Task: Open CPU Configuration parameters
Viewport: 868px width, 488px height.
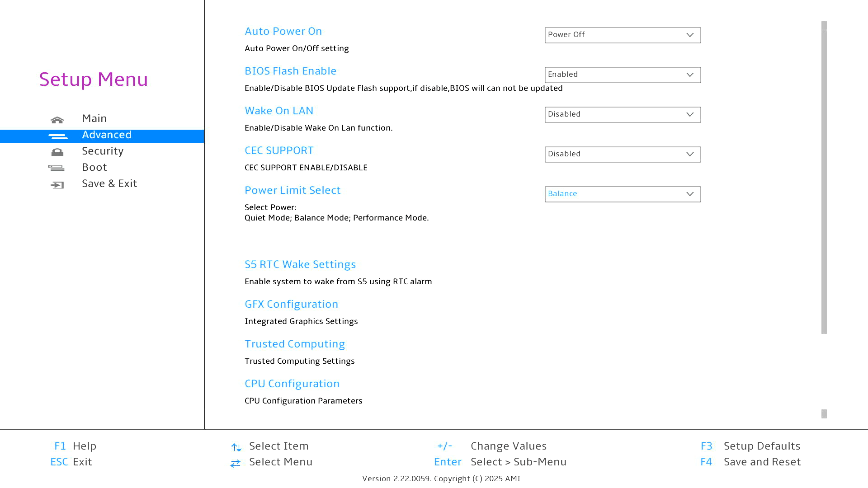Action: [292, 384]
